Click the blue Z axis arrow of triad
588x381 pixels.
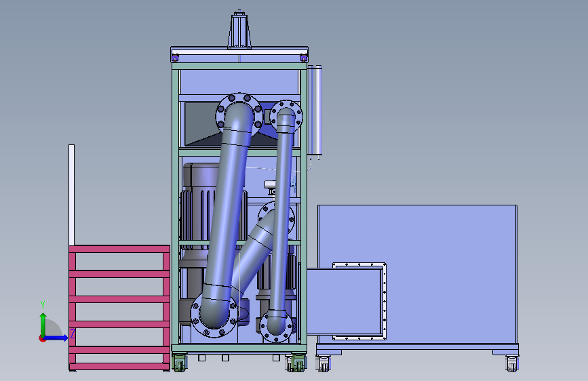(56, 338)
